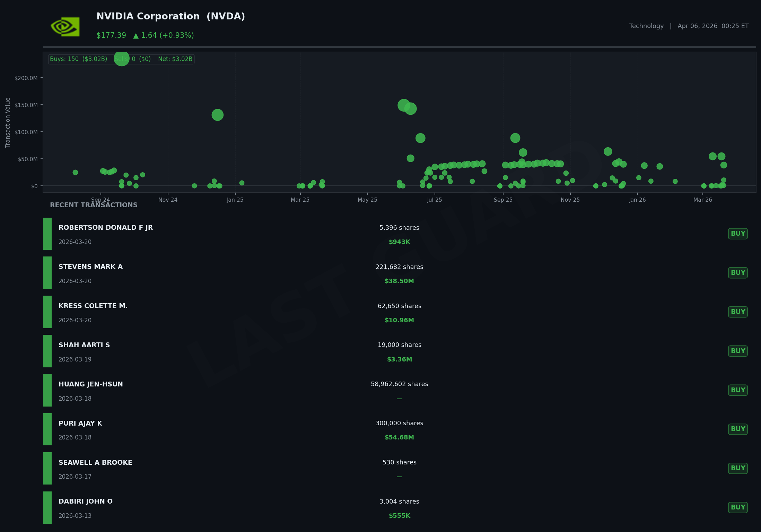Open the KRESS COLETTE M. transaction entry
The width and height of the screenshot is (761, 532).
click(x=93, y=306)
